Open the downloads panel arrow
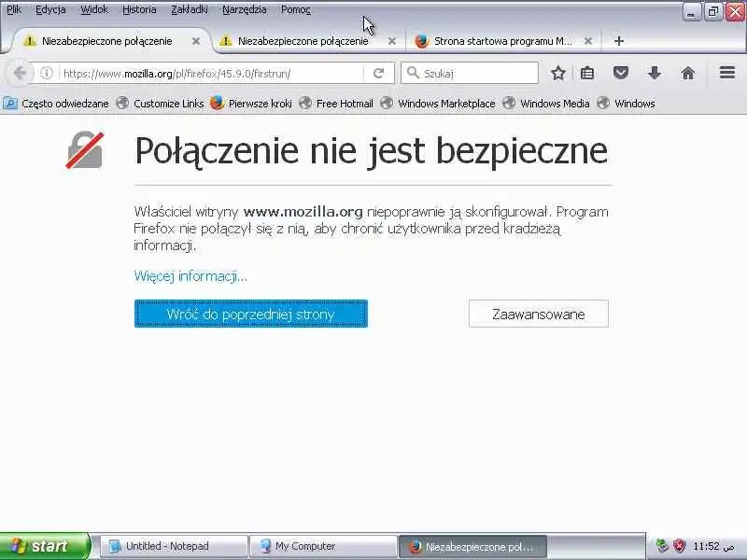This screenshot has height=560, width=747. (x=655, y=74)
